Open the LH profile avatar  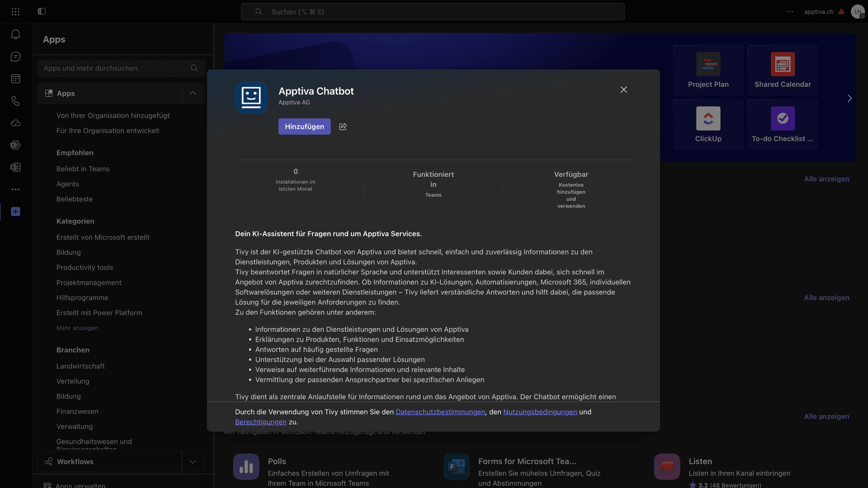point(858,12)
